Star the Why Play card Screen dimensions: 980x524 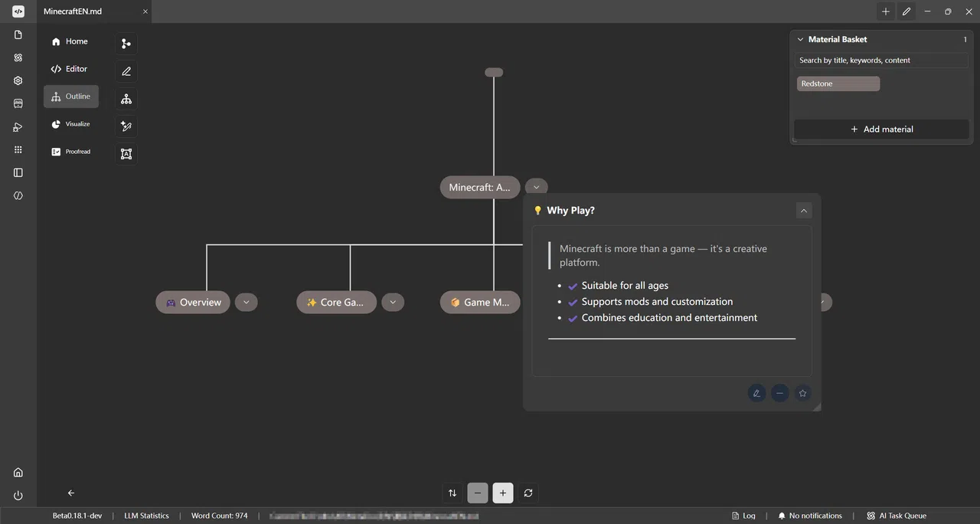(x=802, y=393)
